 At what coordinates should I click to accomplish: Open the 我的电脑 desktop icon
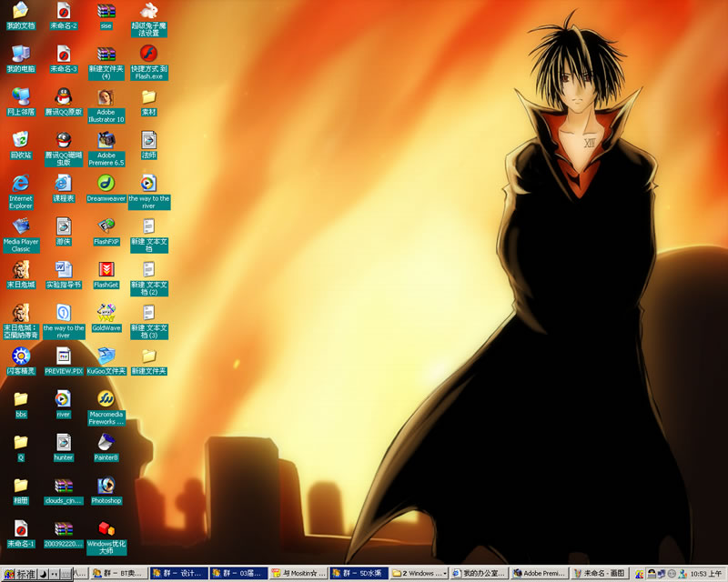[x=20, y=59]
